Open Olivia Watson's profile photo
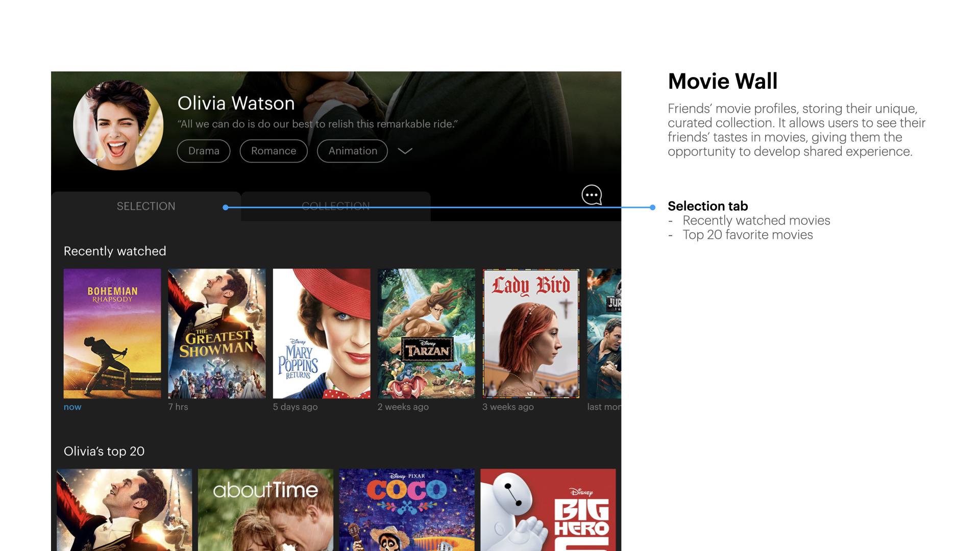Viewport: 980px width, 551px height. click(x=118, y=125)
